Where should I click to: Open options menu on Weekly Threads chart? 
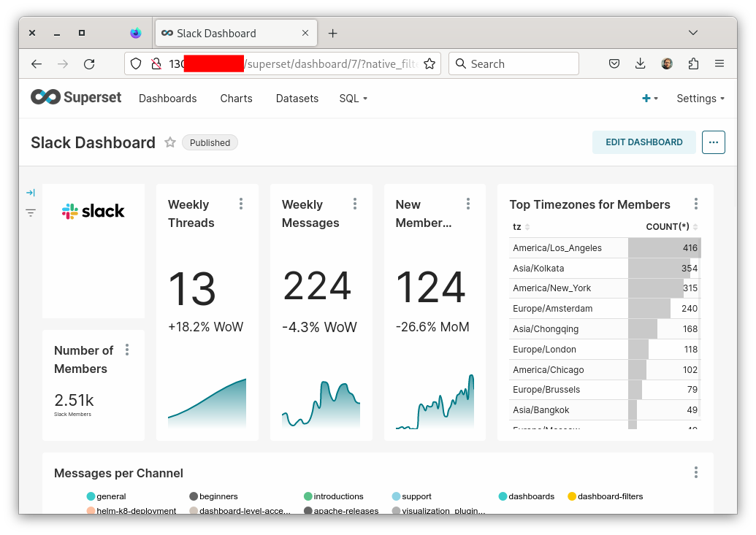241,204
